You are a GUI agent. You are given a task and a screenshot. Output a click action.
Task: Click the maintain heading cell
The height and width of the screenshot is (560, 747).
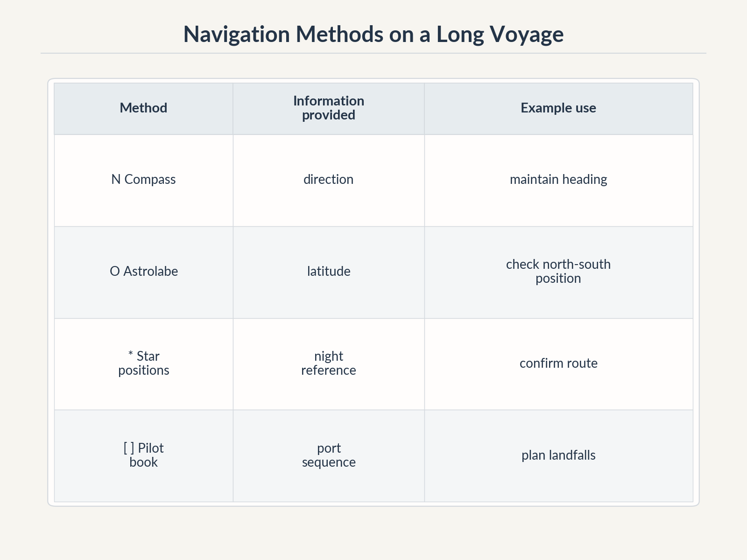[558, 181]
